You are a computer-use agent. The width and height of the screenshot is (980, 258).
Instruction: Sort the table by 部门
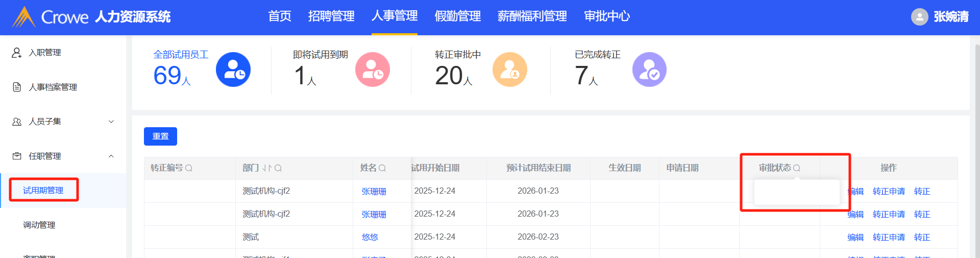click(x=267, y=168)
